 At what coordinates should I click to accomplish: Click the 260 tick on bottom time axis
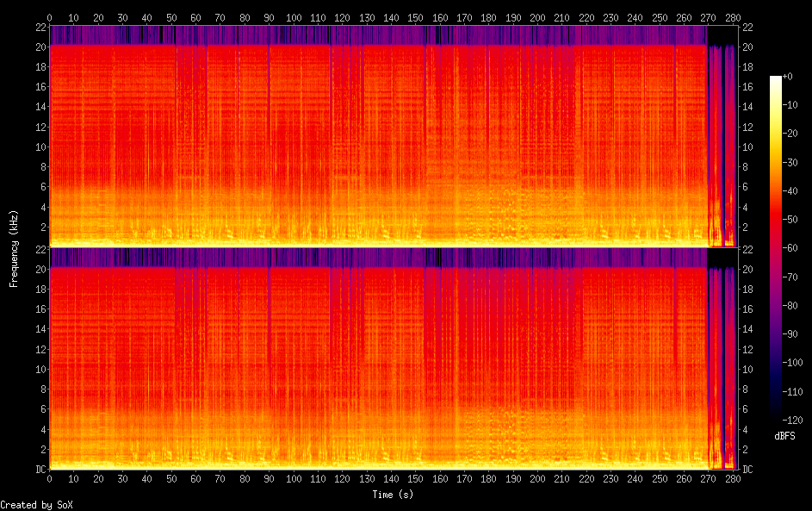tap(684, 479)
